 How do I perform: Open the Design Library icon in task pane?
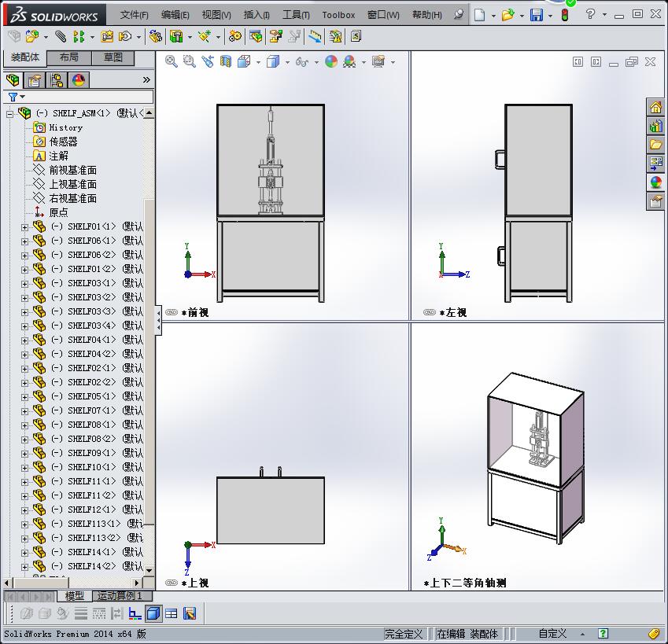point(656,126)
